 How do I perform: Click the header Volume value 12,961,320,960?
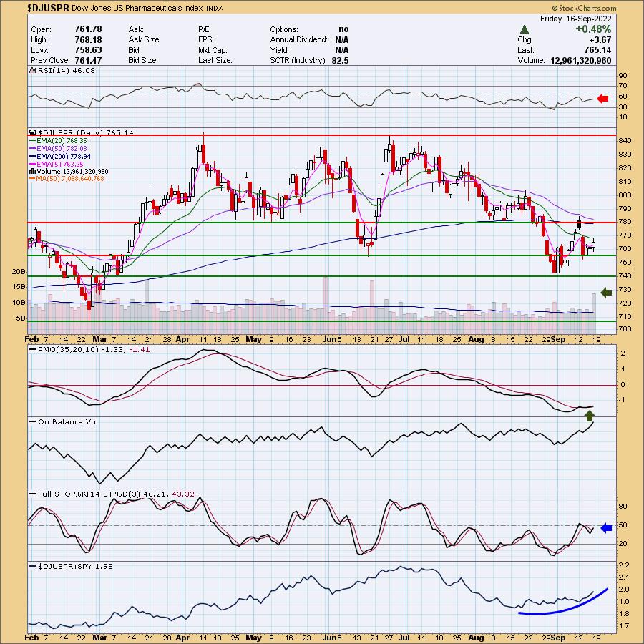pyautogui.click(x=581, y=60)
